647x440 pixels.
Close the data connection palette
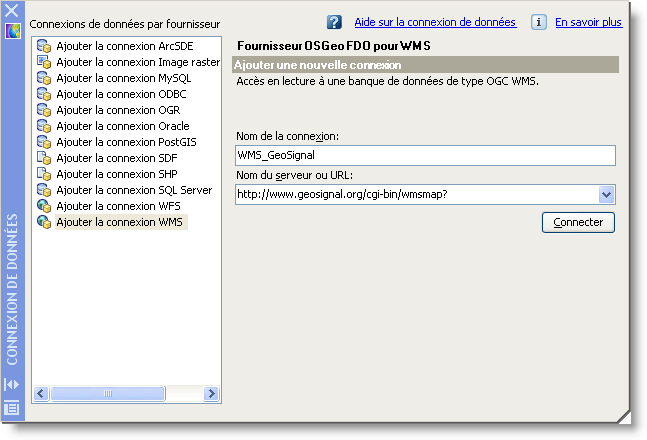coord(12,10)
